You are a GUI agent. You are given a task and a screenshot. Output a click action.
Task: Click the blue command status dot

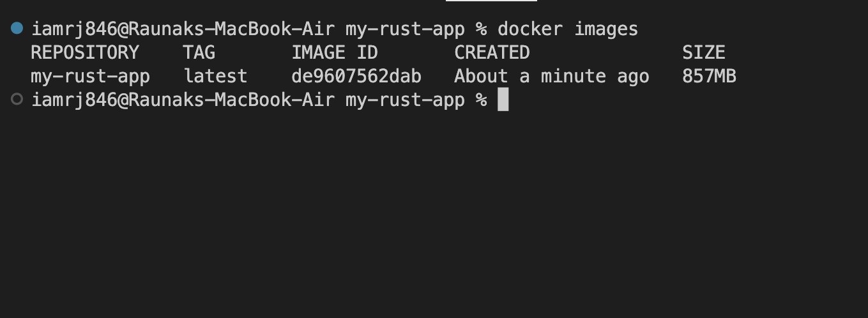[17, 28]
